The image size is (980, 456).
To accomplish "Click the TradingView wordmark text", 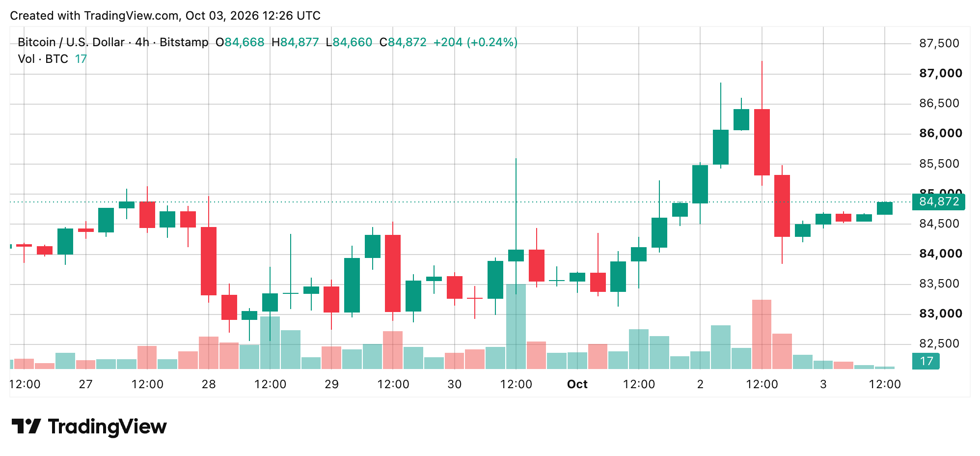I will click(x=108, y=427).
